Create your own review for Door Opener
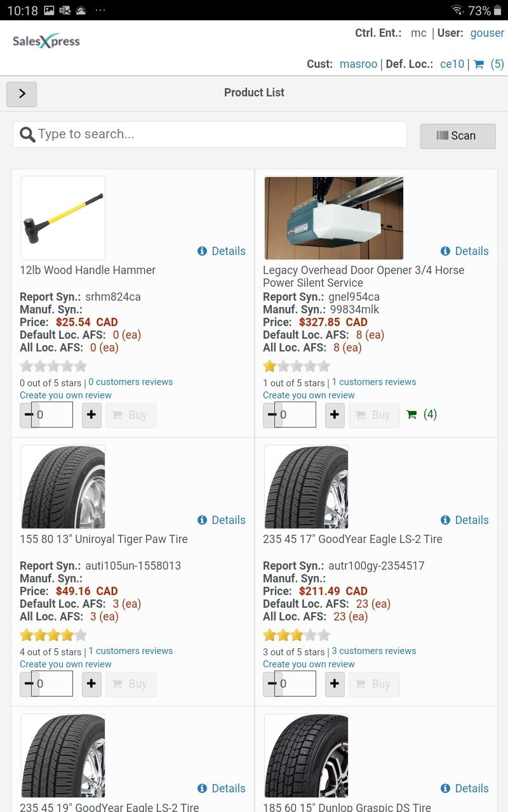 (x=309, y=395)
